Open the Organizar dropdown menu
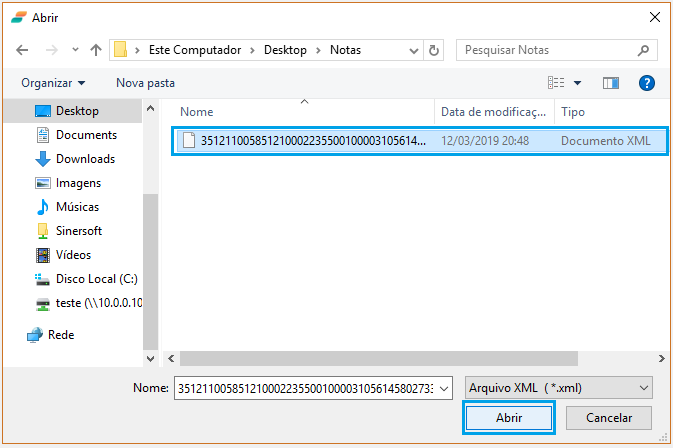 coord(53,83)
